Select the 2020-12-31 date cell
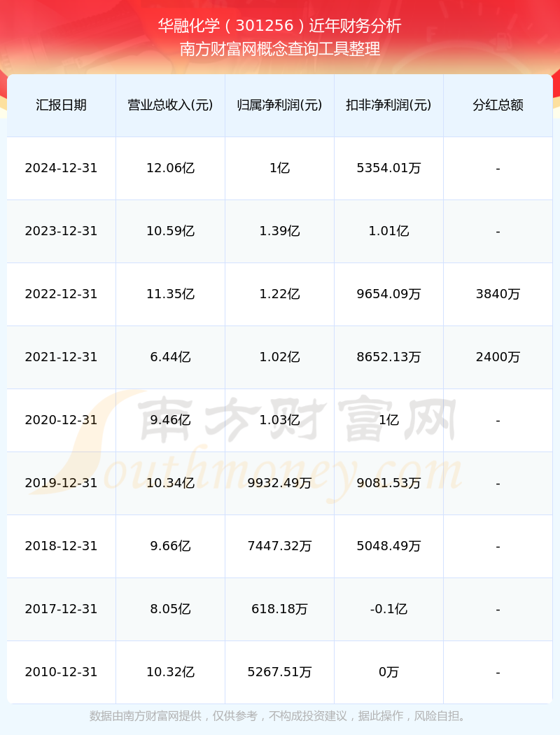This screenshot has height=735, width=560. (x=62, y=420)
